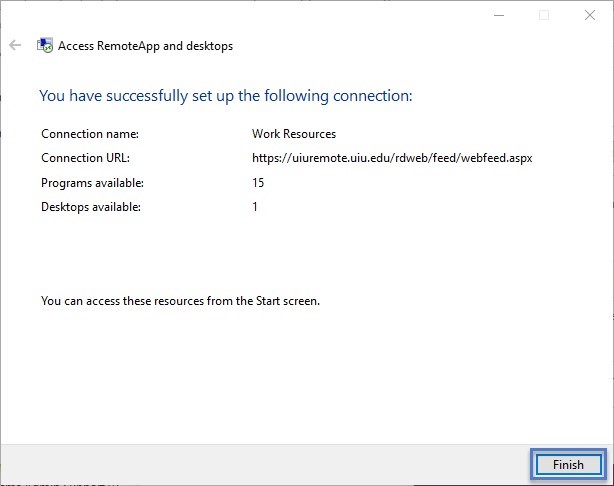
Task: Click the uiuremote.uiu.edu webfeed URL text
Action: (x=392, y=158)
